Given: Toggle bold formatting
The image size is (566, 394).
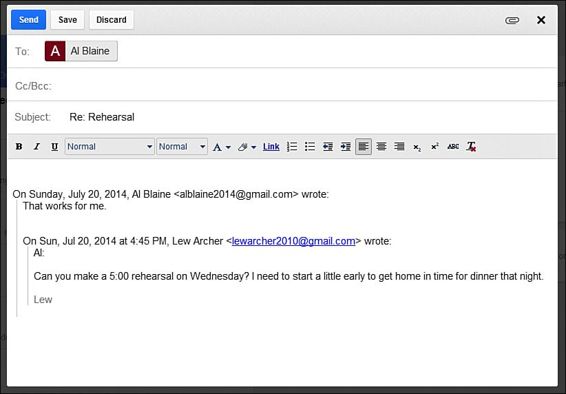Looking at the screenshot, I should [x=19, y=146].
